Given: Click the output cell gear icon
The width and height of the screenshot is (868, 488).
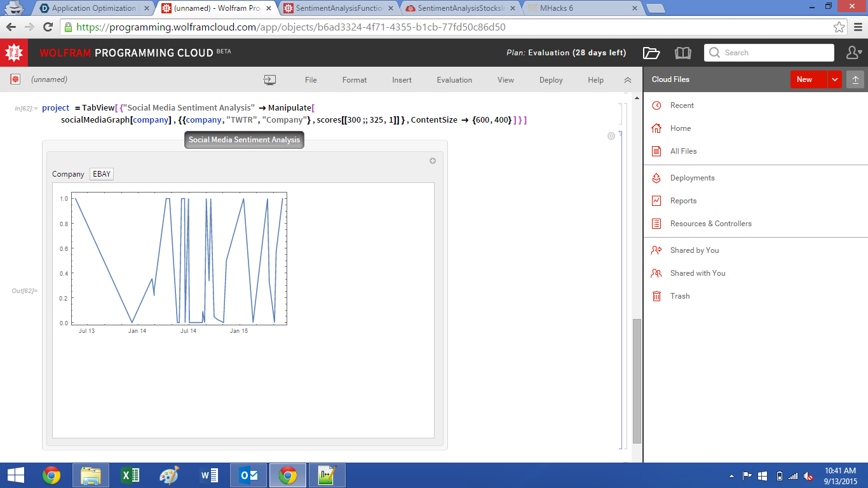Looking at the screenshot, I should click(611, 136).
